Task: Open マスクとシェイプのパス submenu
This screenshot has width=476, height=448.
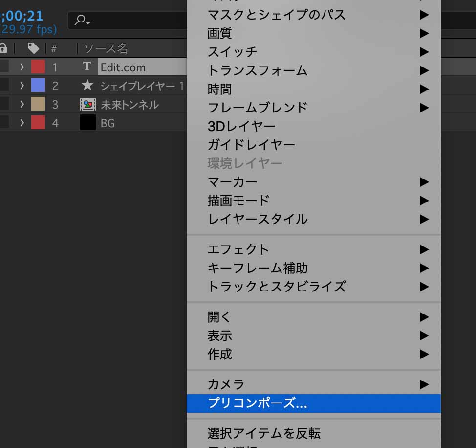Action: click(x=314, y=15)
